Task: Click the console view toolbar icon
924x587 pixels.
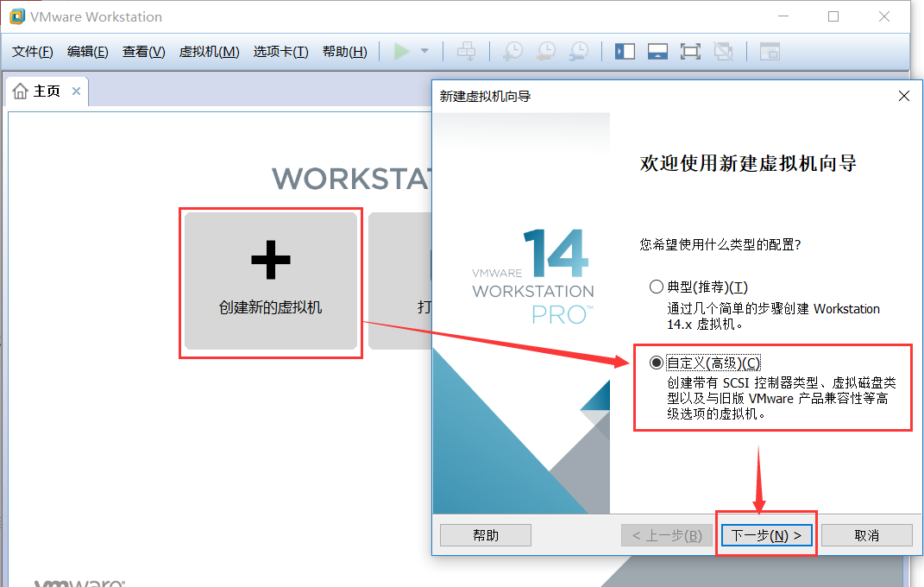Action: pyautogui.click(x=770, y=52)
